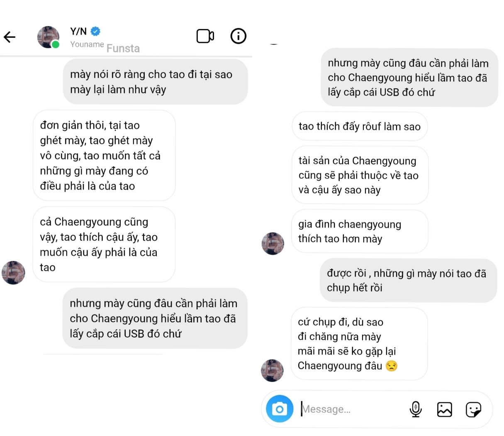Screen dimensions: 504x436
Task: Select the 'mày nói rõ ràng' sent message
Action: pyautogui.click(x=155, y=82)
